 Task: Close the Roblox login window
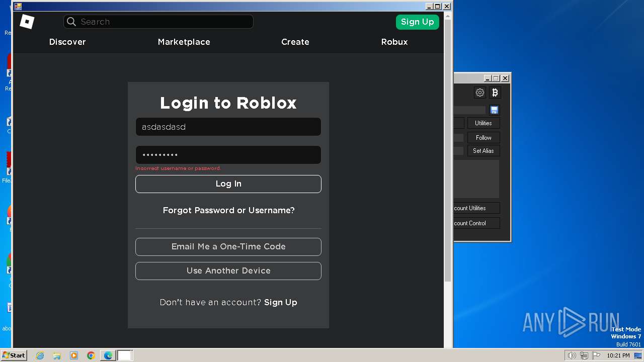pos(446,7)
